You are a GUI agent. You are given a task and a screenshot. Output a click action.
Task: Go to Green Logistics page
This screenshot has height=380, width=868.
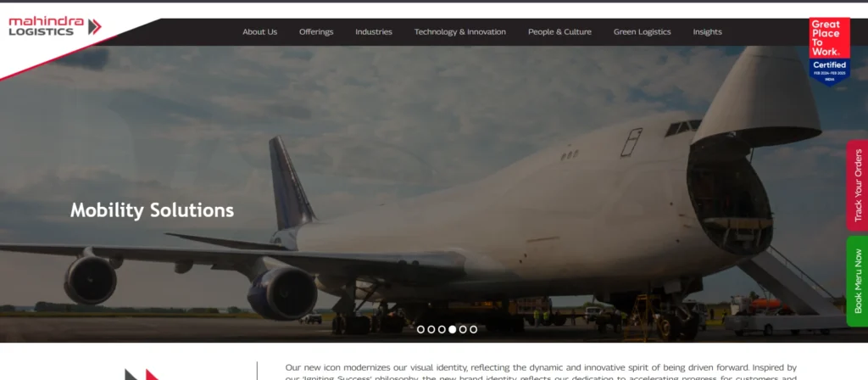coord(643,32)
